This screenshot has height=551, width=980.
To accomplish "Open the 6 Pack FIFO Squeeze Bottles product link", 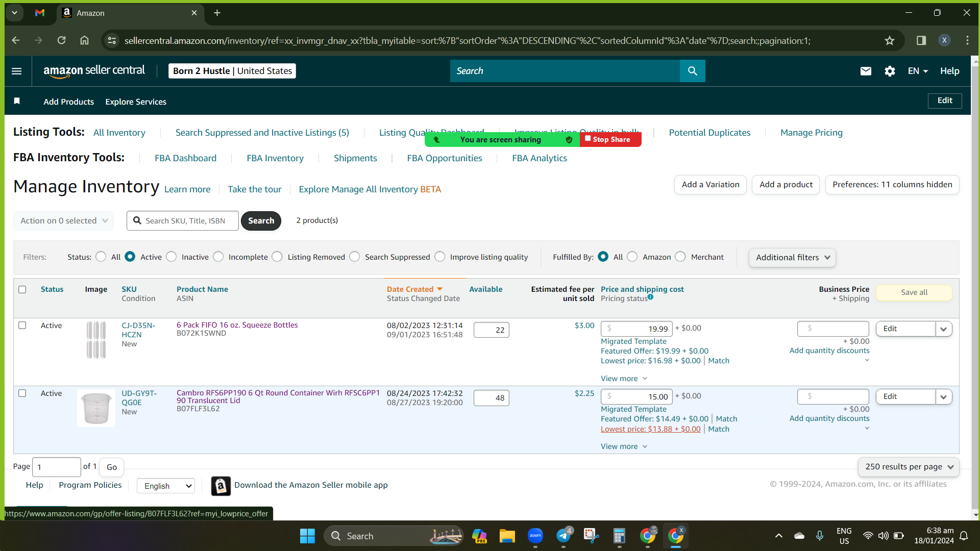I will (237, 325).
